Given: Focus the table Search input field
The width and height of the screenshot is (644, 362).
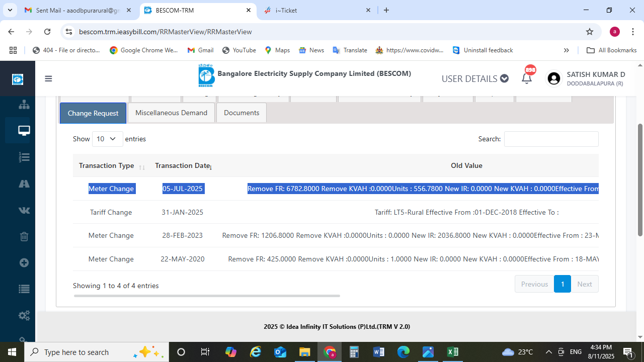Looking at the screenshot, I should pos(551,139).
